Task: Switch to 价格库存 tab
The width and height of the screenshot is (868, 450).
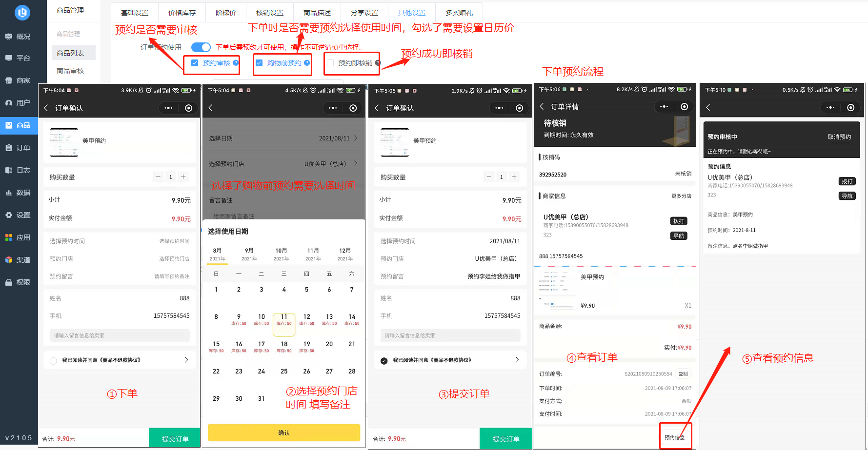Action: pos(182,13)
